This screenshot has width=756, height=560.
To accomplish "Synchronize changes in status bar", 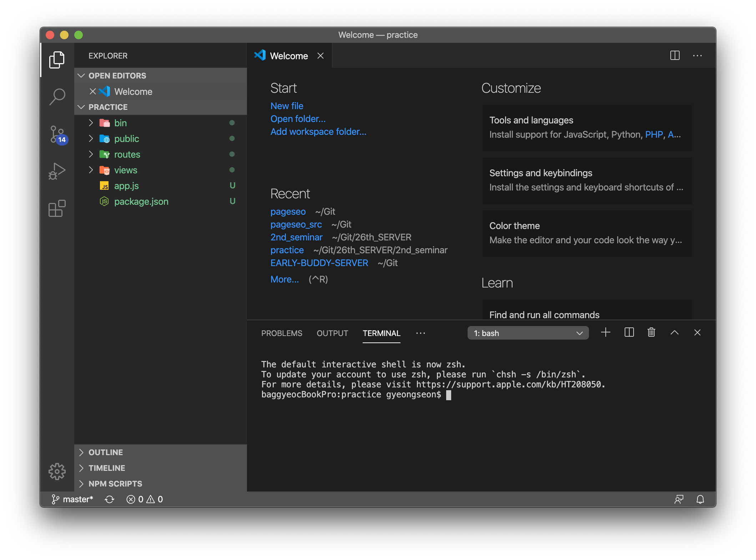I will pos(110,499).
